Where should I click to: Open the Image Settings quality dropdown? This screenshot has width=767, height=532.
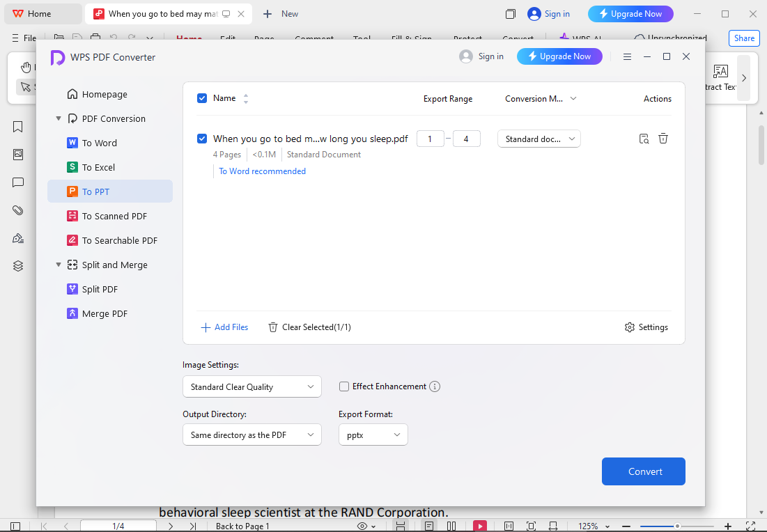251,386
